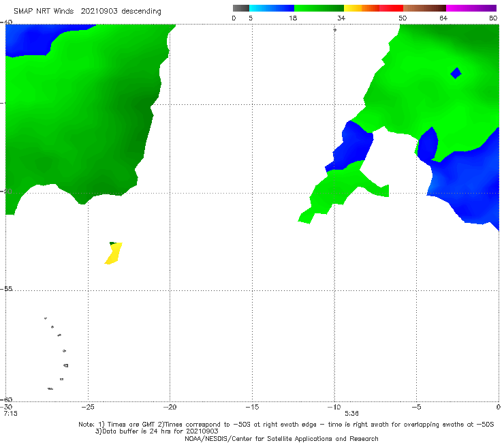This screenshot has width=504, height=443.
Task: Click the small blue diamond in the green region
Action: (456, 73)
